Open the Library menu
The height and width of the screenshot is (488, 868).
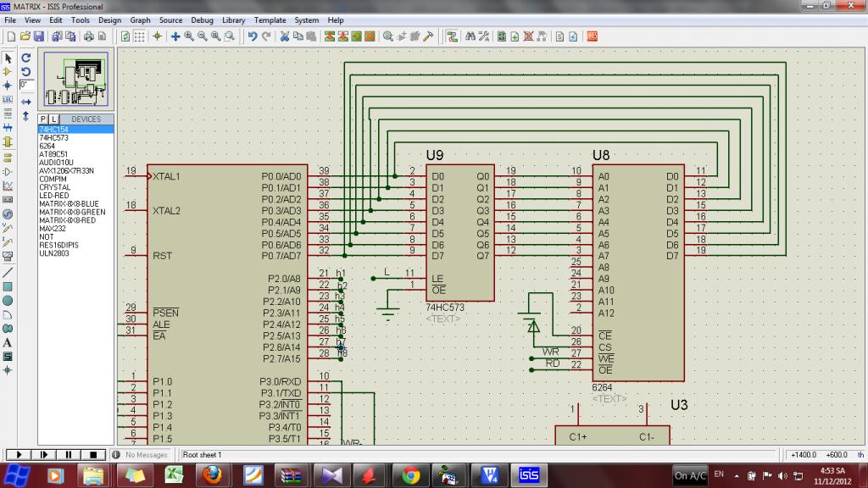click(234, 19)
